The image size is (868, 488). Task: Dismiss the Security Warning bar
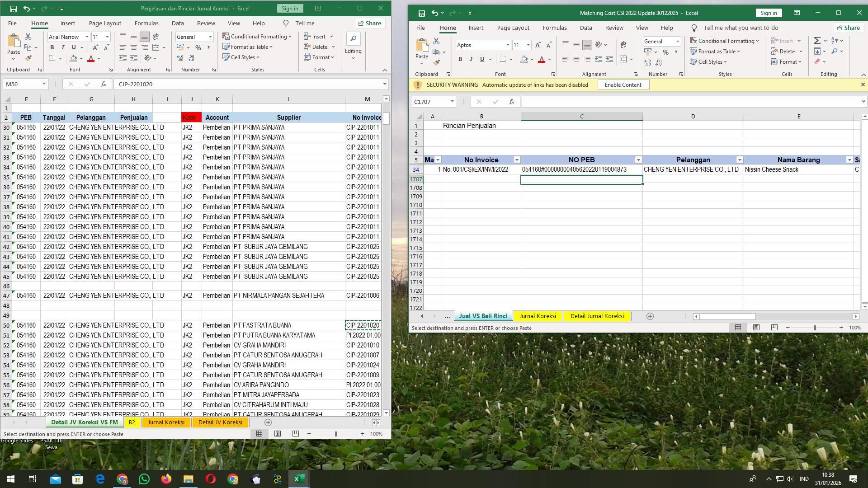[863, 84]
